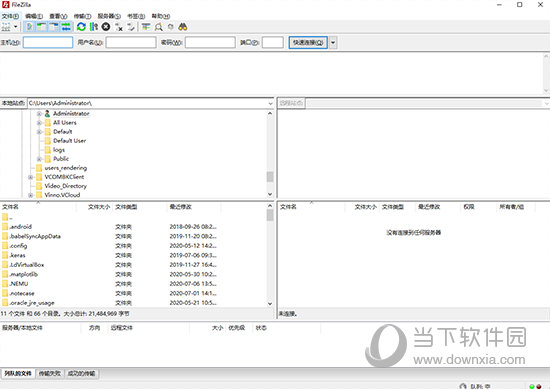Click the FileZilla logo in the title bar
550x389 pixels.
coord(6,5)
